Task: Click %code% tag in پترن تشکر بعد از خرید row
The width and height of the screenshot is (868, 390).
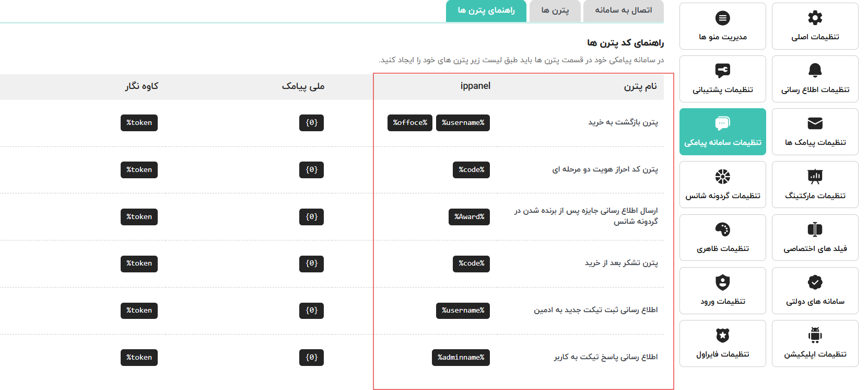Action: pyautogui.click(x=471, y=263)
